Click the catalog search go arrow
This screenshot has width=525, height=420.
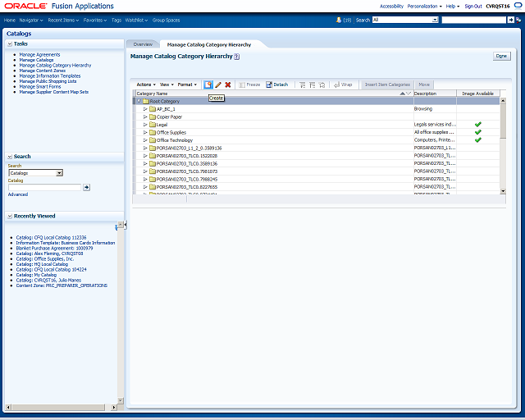[x=86, y=187]
